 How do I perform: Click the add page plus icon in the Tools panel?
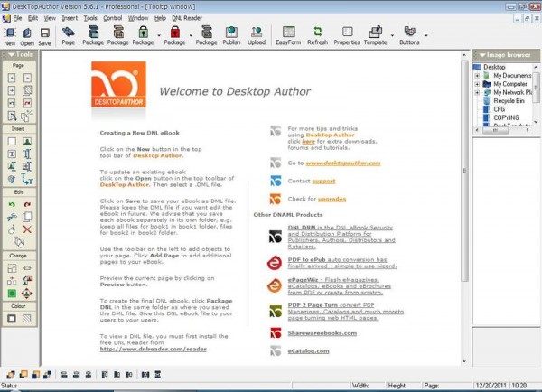click(x=12, y=78)
